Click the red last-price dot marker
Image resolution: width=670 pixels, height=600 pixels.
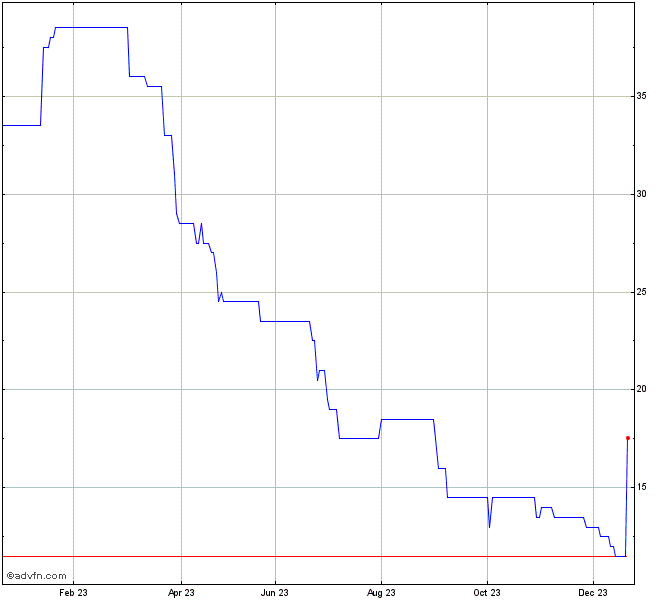(x=628, y=438)
